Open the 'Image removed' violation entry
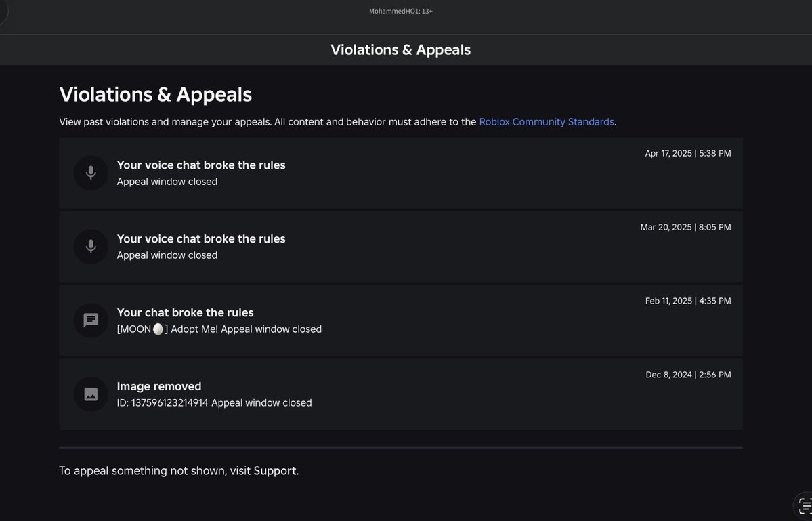This screenshot has height=521, width=812. point(401,394)
